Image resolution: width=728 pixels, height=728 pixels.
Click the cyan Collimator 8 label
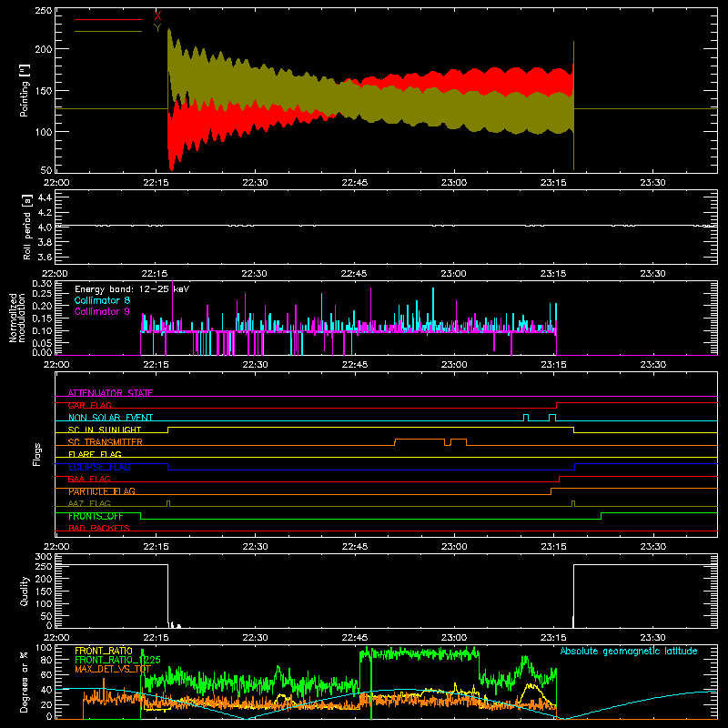click(x=102, y=300)
